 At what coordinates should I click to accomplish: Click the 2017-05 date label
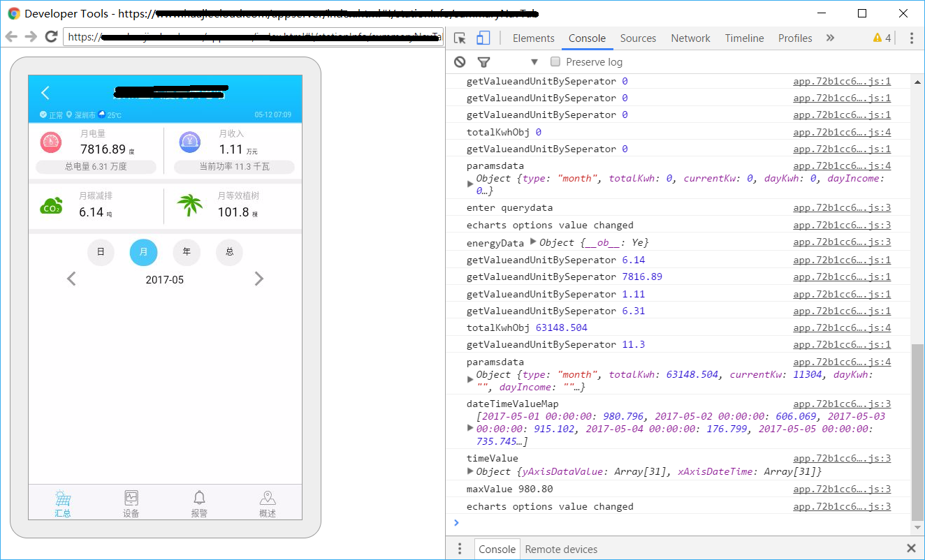[164, 279]
